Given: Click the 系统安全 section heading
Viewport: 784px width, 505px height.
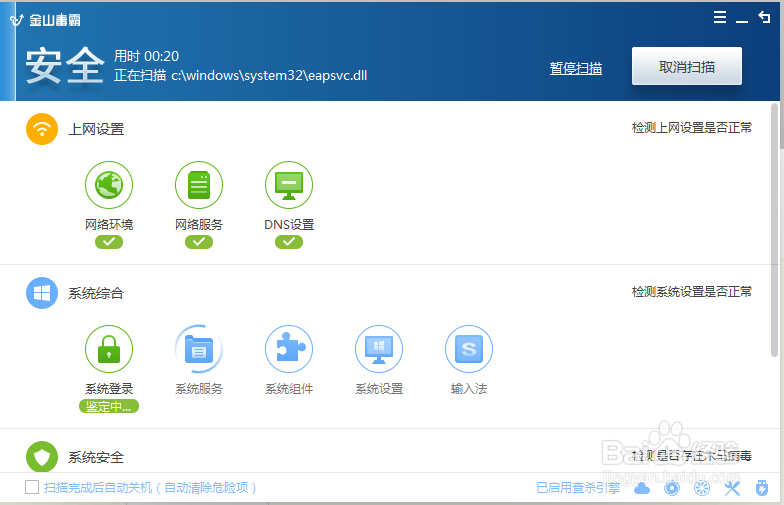Looking at the screenshot, I should point(96,457).
